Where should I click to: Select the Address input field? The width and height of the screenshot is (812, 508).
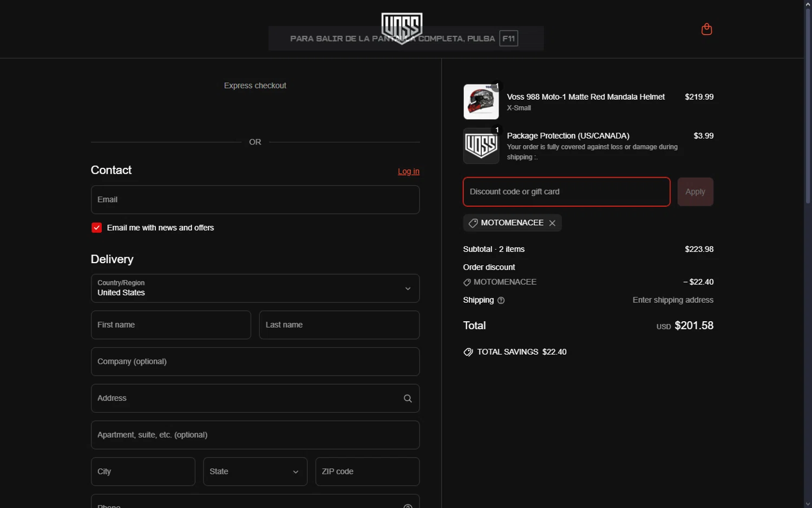pyautogui.click(x=255, y=399)
